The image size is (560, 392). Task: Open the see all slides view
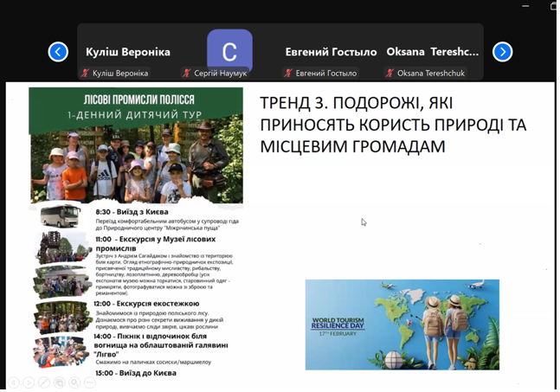pos(60,382)
